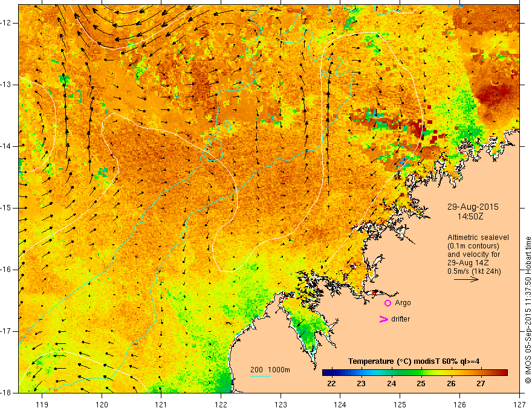The width and height of the screenshot is (532, 411).
Task: Click latitude axis label -16
Action: tap(6, 270)
